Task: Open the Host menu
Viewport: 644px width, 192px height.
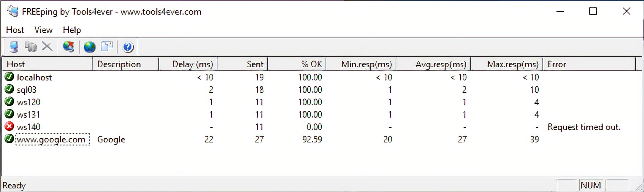Action: point(15,30)
